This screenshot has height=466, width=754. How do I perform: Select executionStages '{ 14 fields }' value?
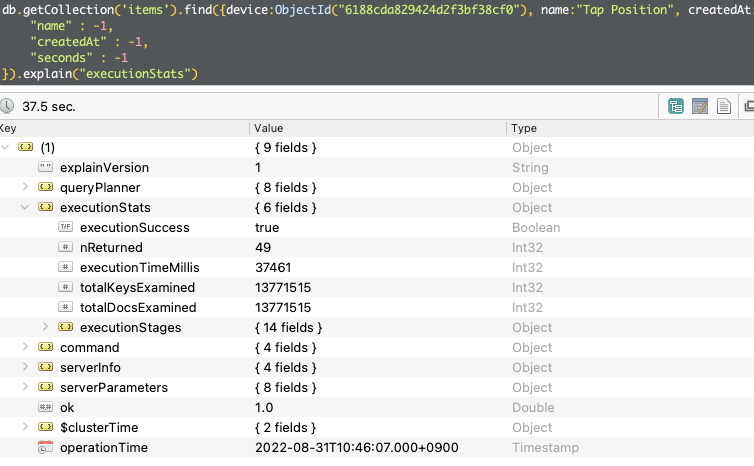click(x=289, y=327)
